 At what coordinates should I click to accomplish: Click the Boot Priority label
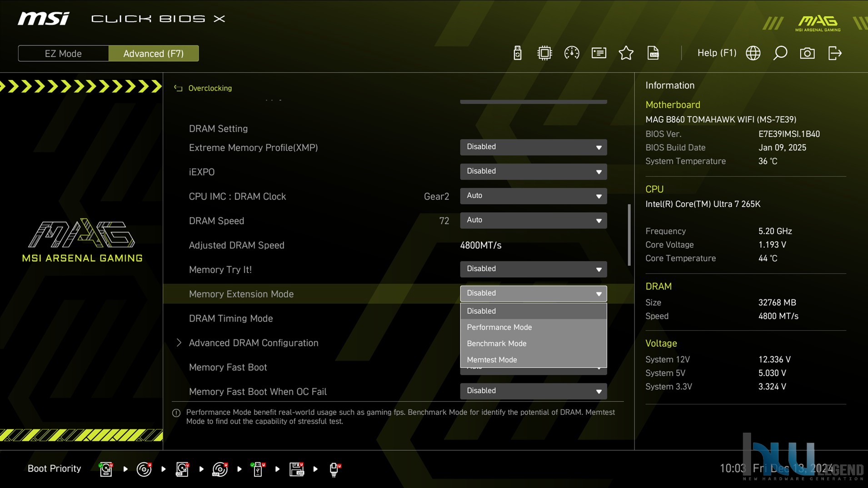(54, 468)
